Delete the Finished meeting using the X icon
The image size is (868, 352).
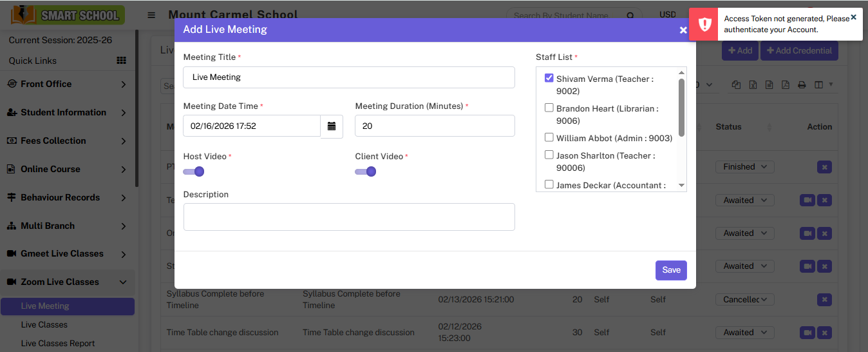pyautogui.click(x=824, y=167)
